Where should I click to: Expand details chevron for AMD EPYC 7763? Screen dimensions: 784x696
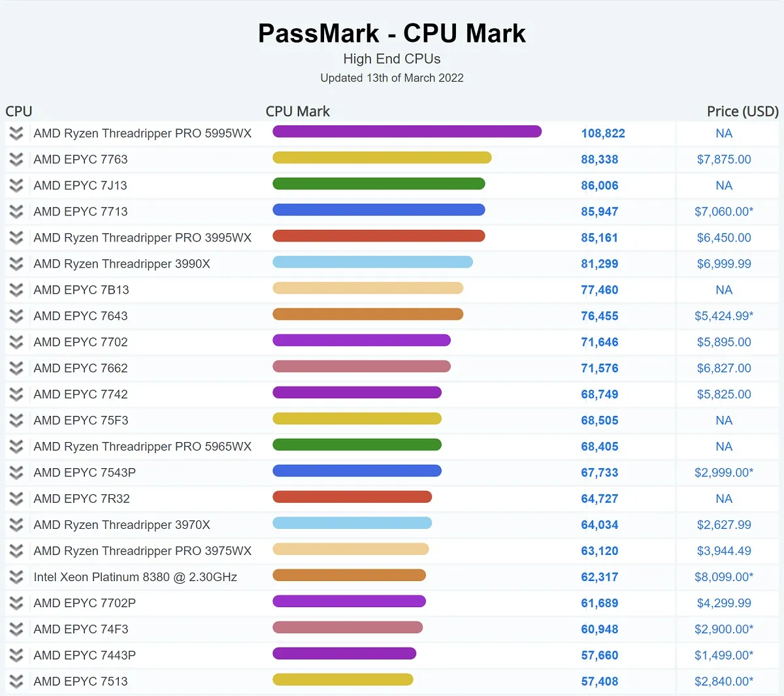pyautogui.click(x=16, y=159)
